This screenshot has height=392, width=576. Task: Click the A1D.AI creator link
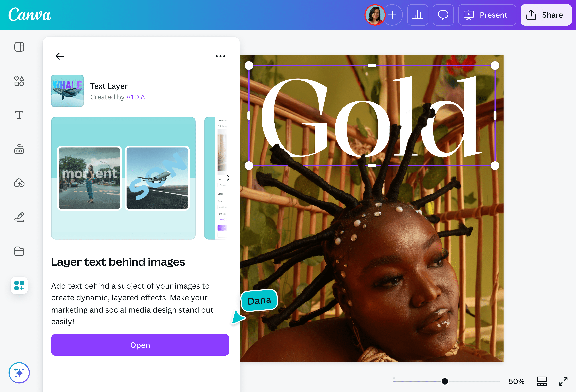(137, 97)
